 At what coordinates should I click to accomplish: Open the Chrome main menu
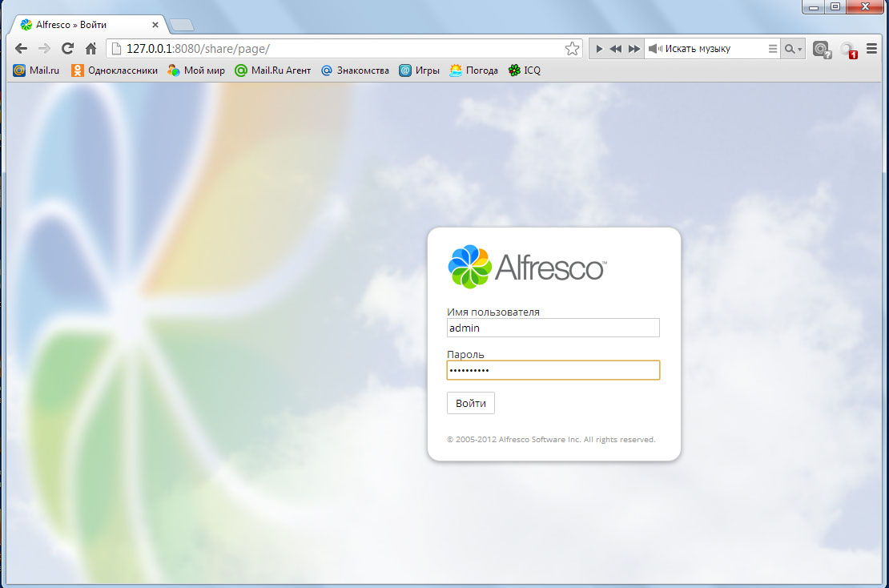click(x=872, y=49)
